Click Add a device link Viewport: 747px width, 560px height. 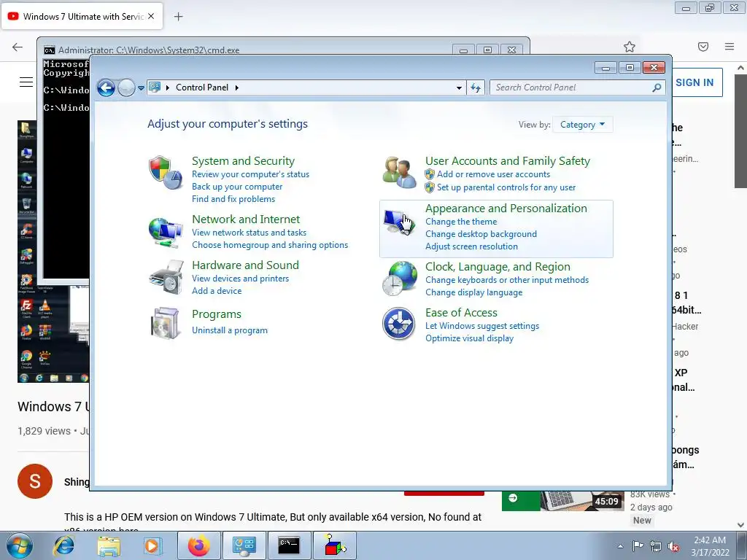click(217, 291)
